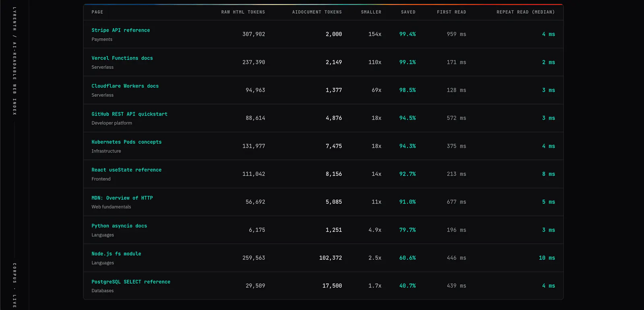This screenshot has width=644, height=310.
Task: Click the 572 ms first read value
Action: [456, 118]
